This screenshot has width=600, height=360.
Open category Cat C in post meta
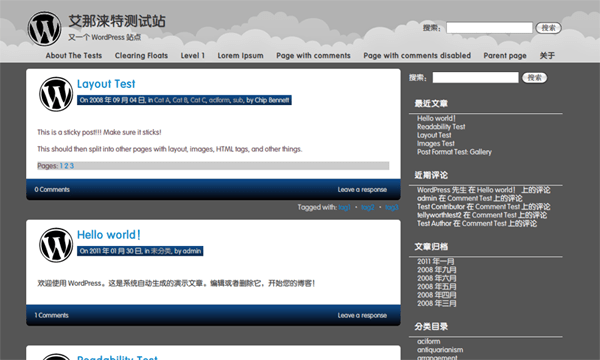click(x=198, y=100)
